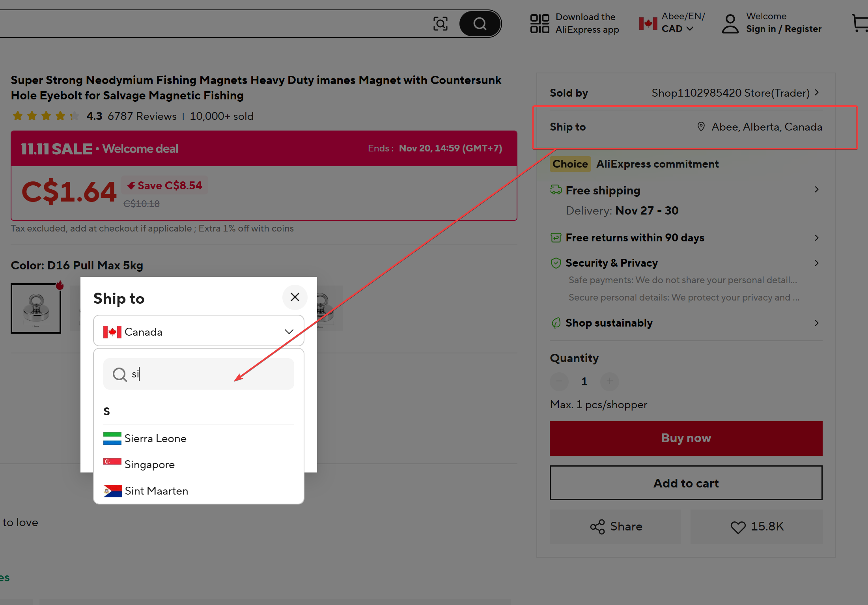Click the image search camera icon

[440, 24]
